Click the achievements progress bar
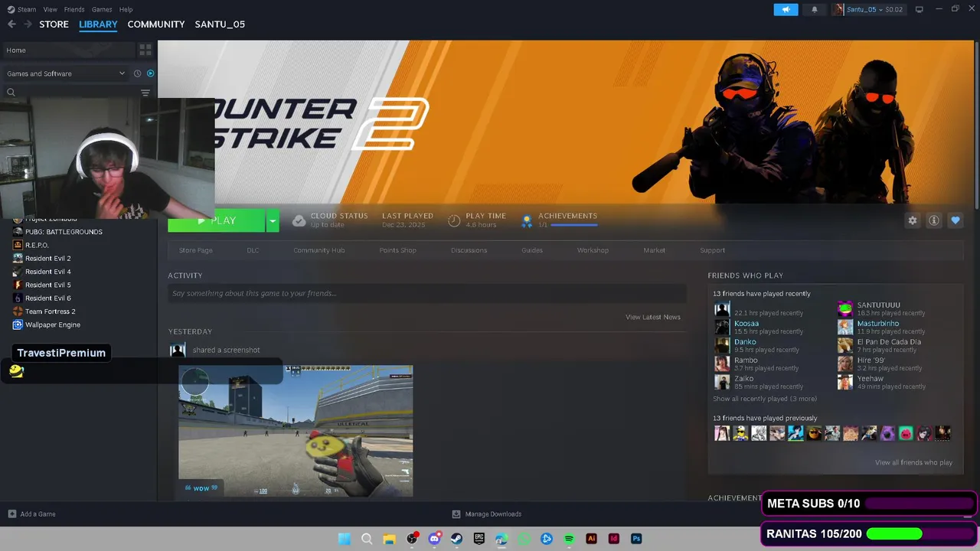Screen dimensions: 980x551 click(x=573, y=225)
